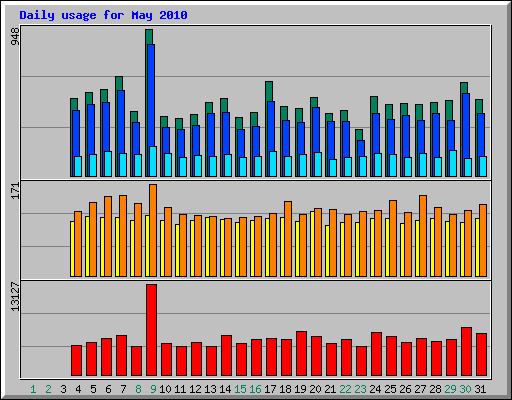Click day 25 on the x-axis
This screenshot has height=400, width=512.
(x=390, y=389)
